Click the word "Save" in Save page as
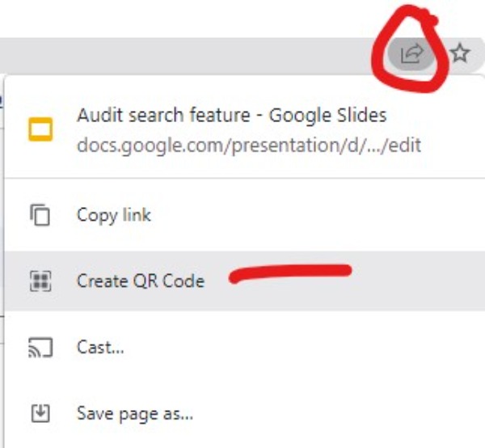This screenshot has height=448, width=485. [x=94, y=413]
